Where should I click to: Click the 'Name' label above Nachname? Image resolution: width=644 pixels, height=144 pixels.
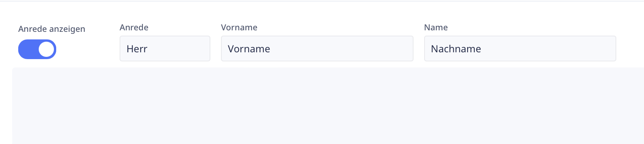pyautogui.click(x=436, y=27)
